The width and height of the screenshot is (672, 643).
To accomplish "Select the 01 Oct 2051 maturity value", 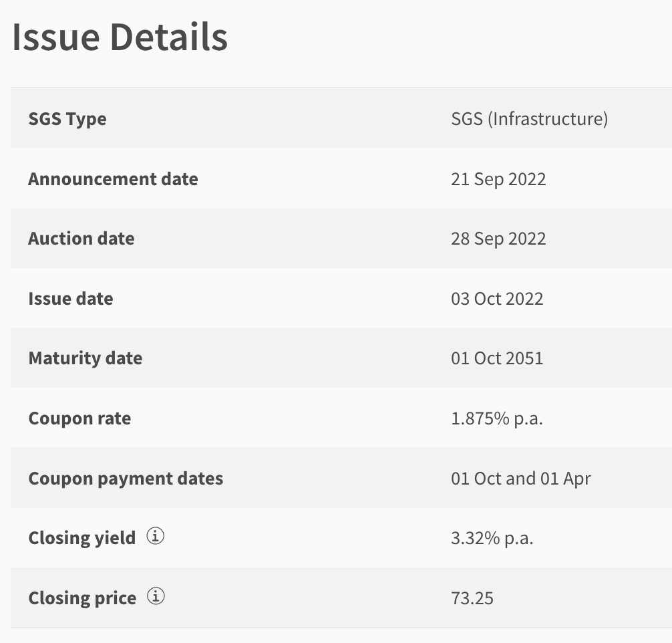I will pyautogui.click(x=497, y=358).
